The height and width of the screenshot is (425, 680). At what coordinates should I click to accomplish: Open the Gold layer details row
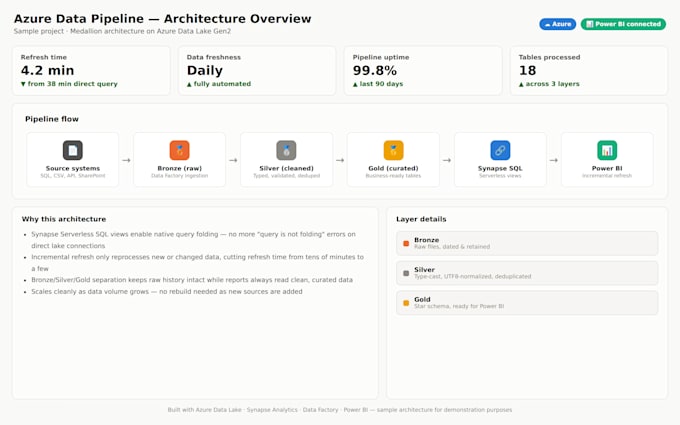coord(527,303)
